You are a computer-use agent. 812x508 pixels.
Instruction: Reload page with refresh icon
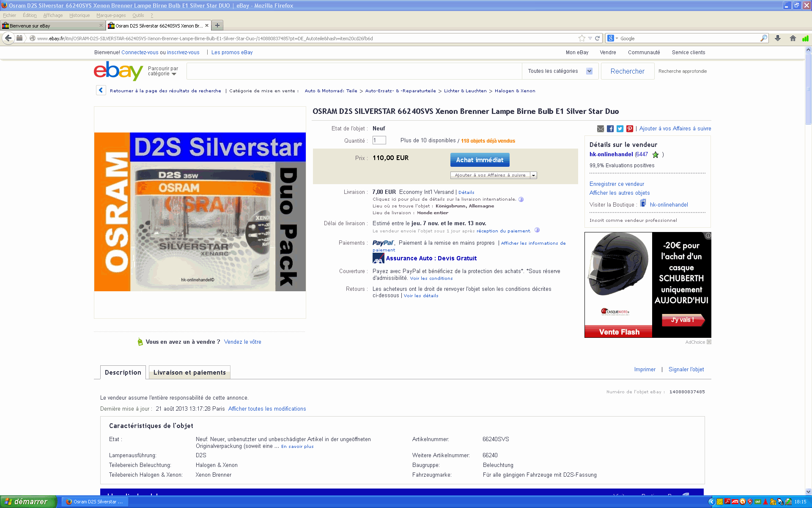coord(598,38)
